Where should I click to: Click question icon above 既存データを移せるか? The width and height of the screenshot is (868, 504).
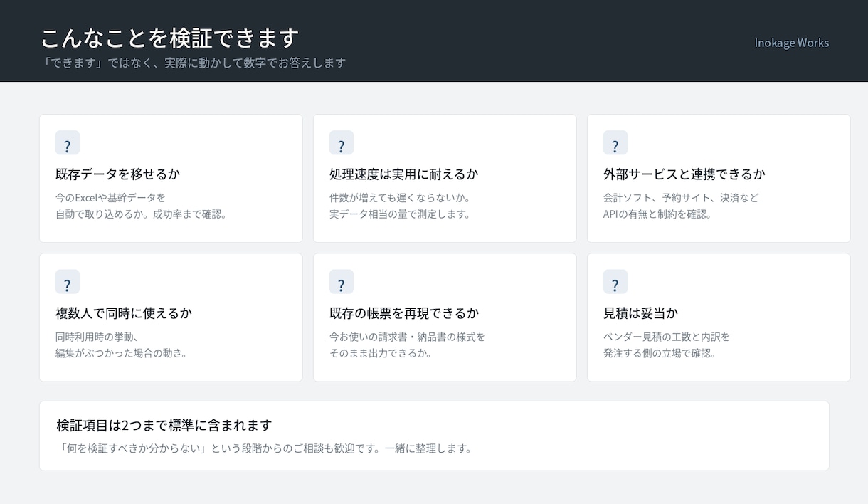(68, 143)
